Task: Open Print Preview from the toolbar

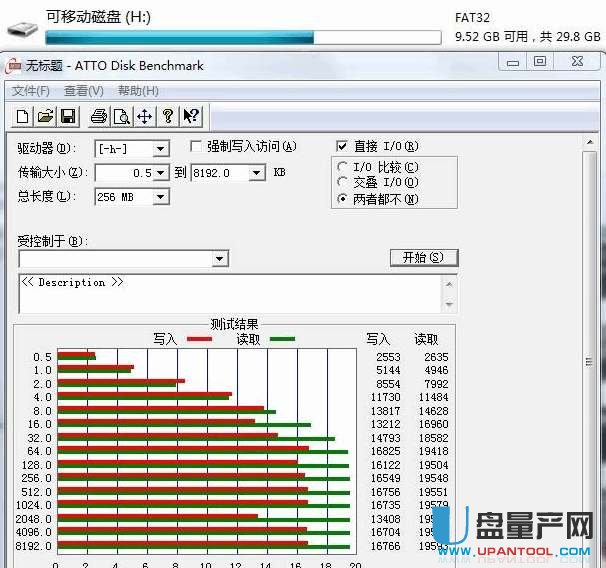Action: click(121, 117)
